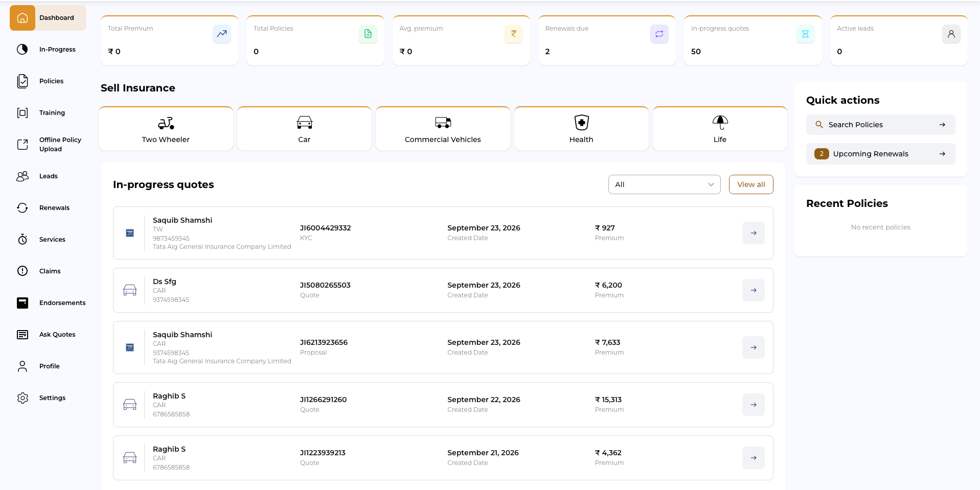This screenshot has height=490, width=980.
Task: Click the ₹ 15,313 premium value
Action: [608, 400]
